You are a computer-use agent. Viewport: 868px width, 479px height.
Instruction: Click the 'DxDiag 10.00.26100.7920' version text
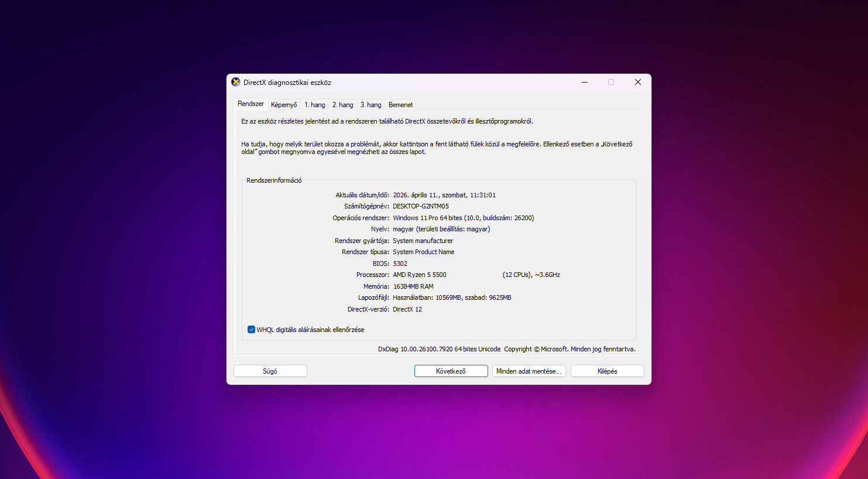416,349
